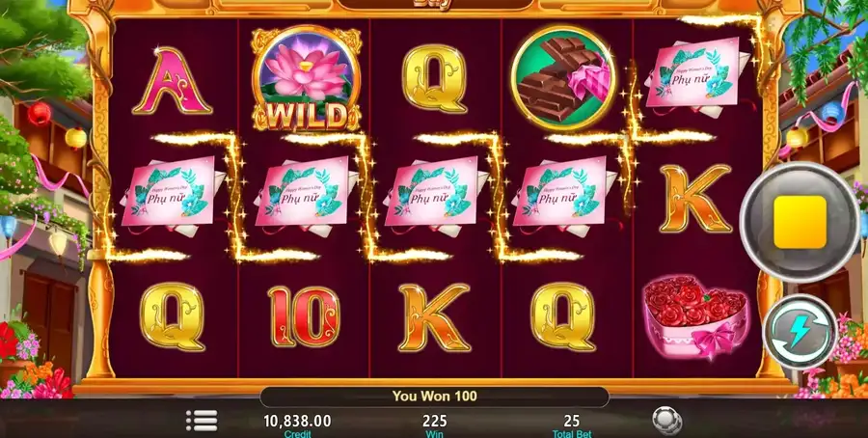
Task: Click the Total Bet value 25
Action: [x=571, y=422]
